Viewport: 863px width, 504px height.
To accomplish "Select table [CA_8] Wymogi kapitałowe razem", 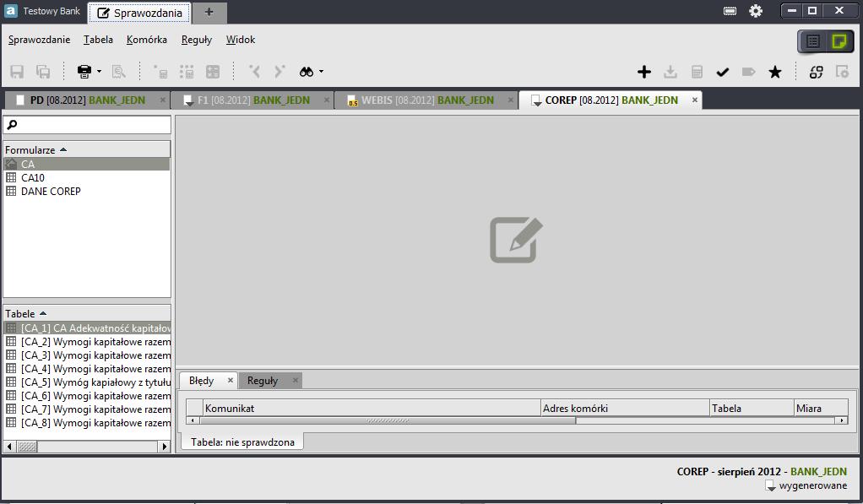I will pos(88,423).
